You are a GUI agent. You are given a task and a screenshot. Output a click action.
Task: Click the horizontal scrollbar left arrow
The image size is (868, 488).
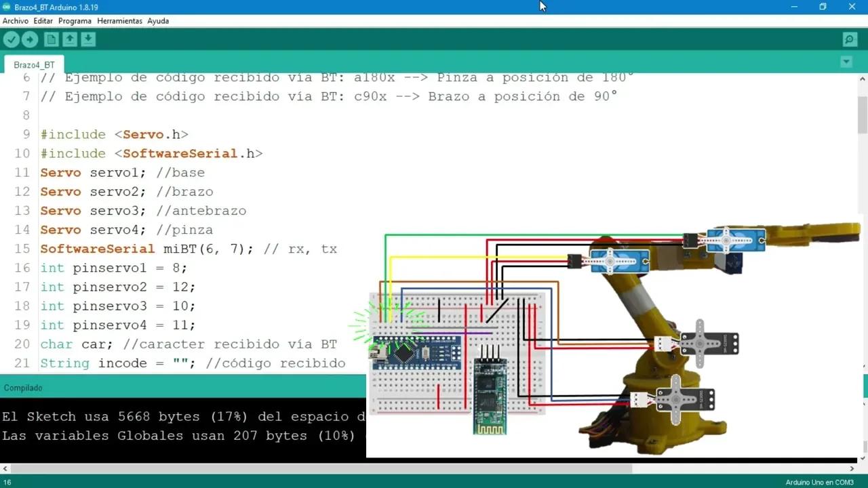(5, 468)
